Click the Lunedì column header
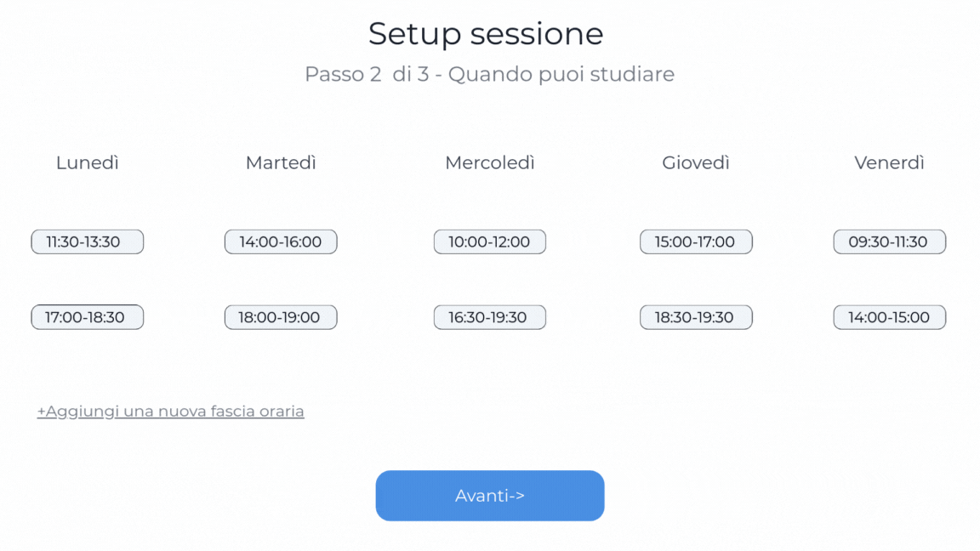The width and height of the screenshot is (980, 551). 88,162
